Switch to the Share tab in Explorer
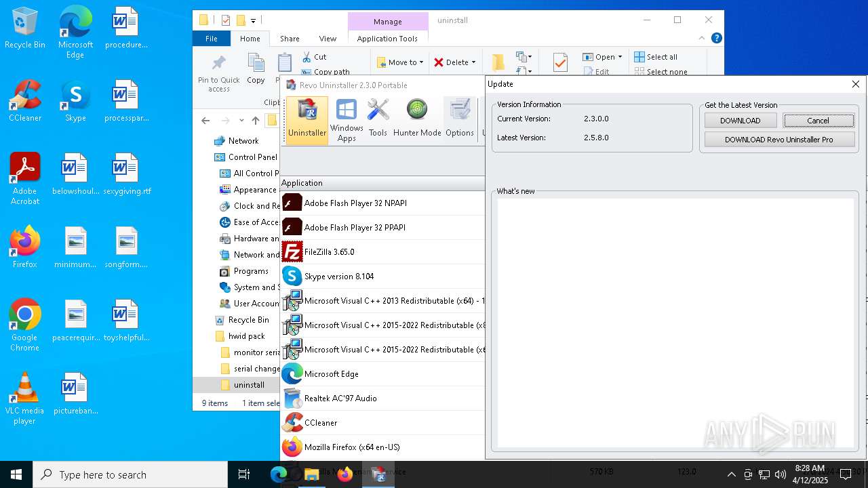The width and height of the screenshot is (868, 488). click(290, 39)
